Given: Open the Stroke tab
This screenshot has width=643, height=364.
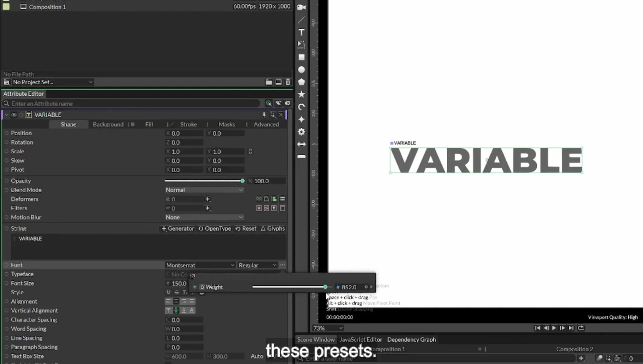Looking at the screenshot, I should [189, 124].
